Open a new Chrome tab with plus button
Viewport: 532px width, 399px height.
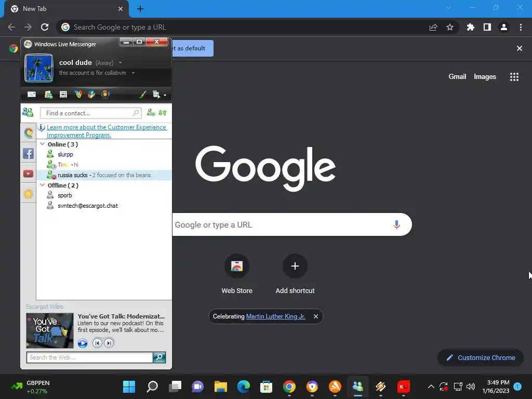click(x=140, y=9)
